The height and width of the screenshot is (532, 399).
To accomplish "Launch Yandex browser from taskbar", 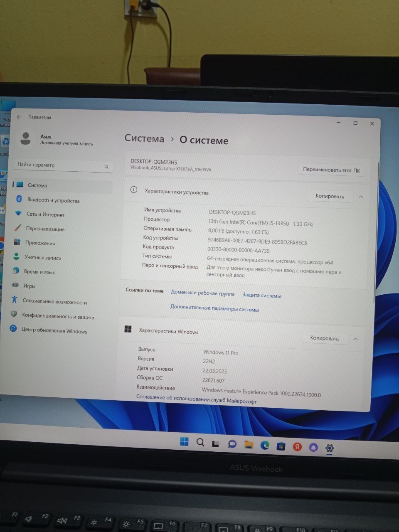I will (x=297, y=447).
